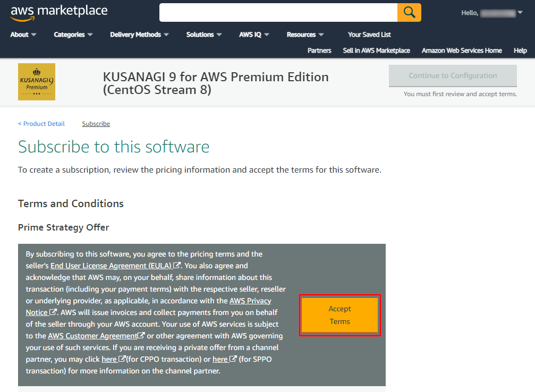Click the AWS Marketplace logo

click(59, 13)
